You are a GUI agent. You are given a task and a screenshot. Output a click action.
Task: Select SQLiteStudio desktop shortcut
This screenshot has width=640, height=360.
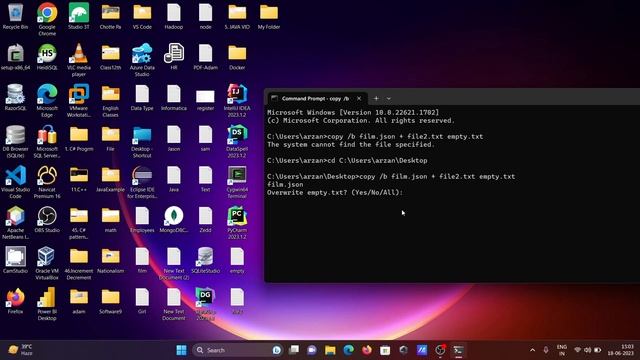pyautogui.click(x=205, y=260)
